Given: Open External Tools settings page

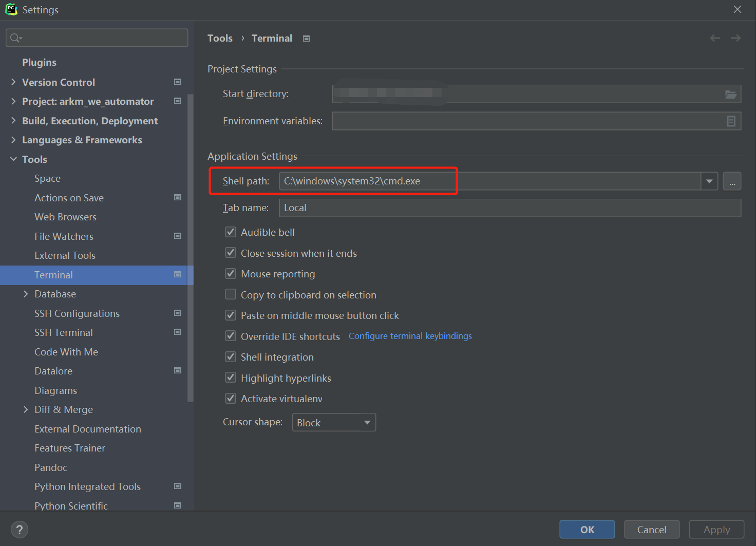Looking at the screenshot, I should click(x=65, y=255).
